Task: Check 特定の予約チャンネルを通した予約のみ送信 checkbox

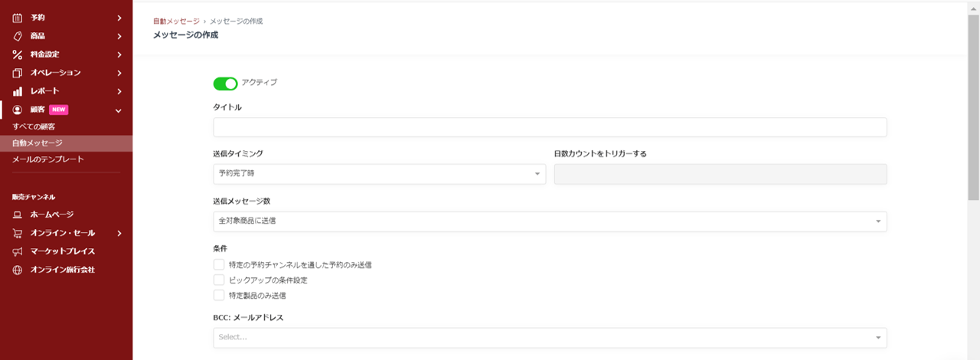Action: (219, 265)
